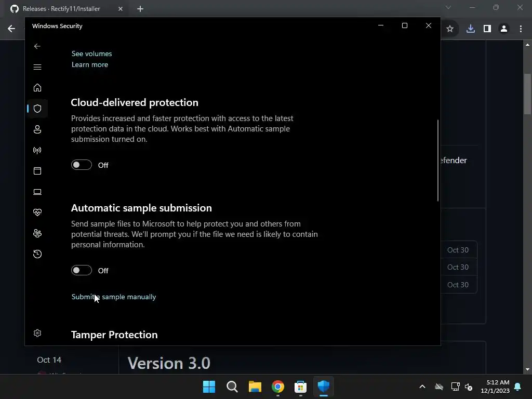Click the Tamper Protection heading
532x399 pixels.
(x=114, y=335)
